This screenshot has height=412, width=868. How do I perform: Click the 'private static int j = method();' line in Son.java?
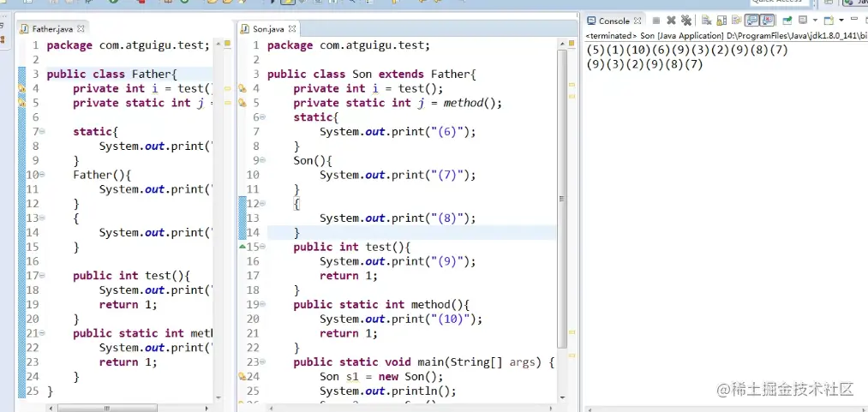(398, 103)
